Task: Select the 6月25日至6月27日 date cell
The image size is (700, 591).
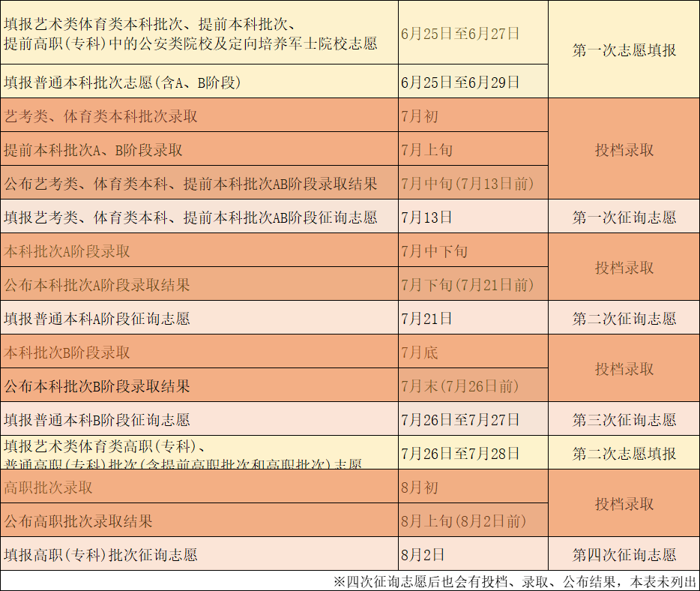Action: point(460,33)
